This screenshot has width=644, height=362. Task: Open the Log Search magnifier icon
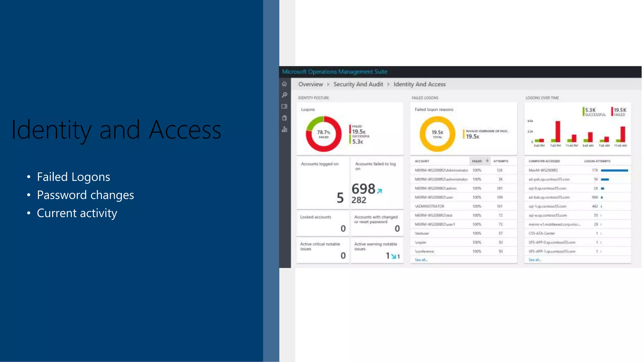pos(284,95)
